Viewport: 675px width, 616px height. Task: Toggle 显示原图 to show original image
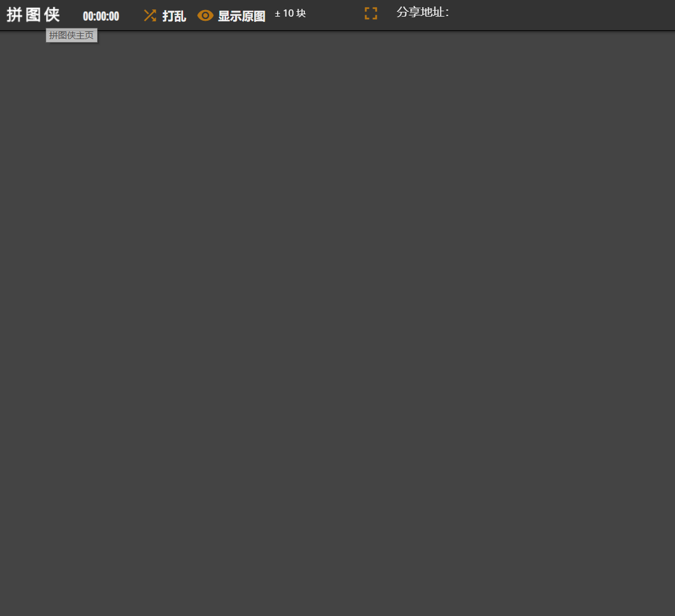click(241, 16)
